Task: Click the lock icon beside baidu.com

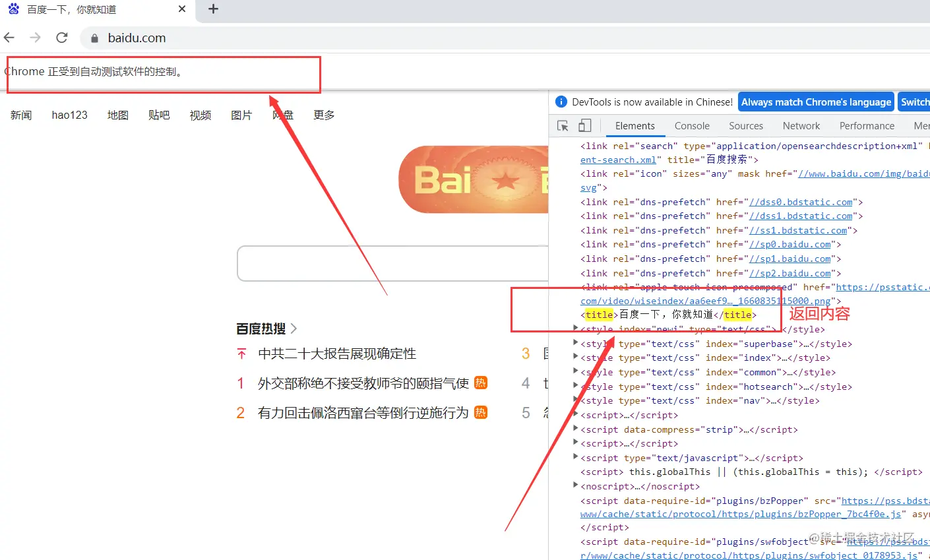Action: 94,38
